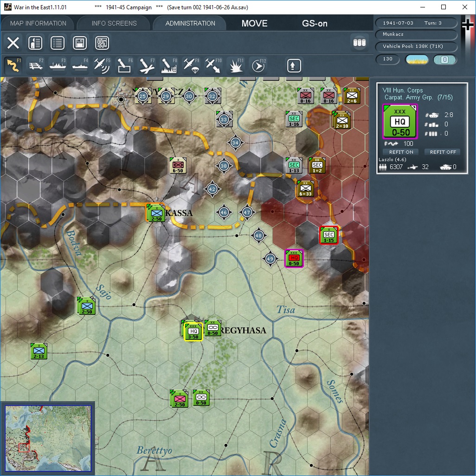This screenshot has width=476, height=476.
Task: Click the MOVE mode label
Action: click(254, 23)
